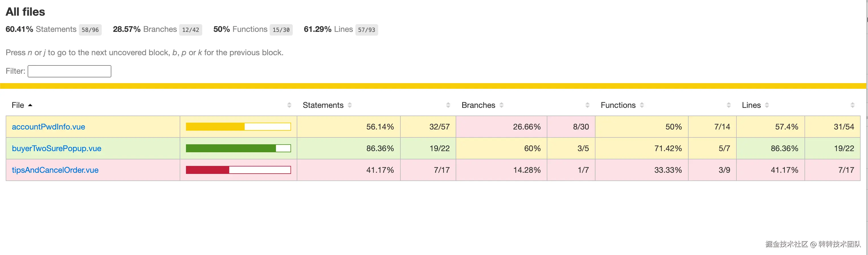Click sort arrows at right of Branches column
This screenshot has height=255, width=868.
(x=588, y=105)
